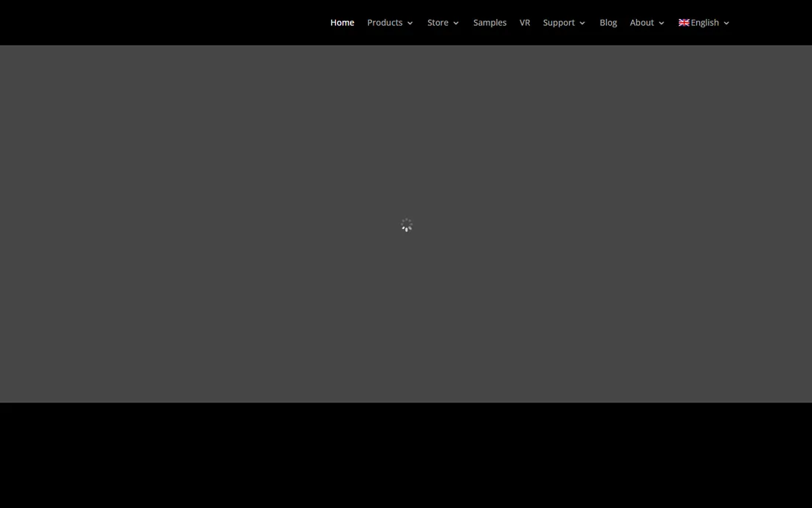This screenshot has width=812, height=508.
Task: Open the About menu item
Action: click(641, 23)
